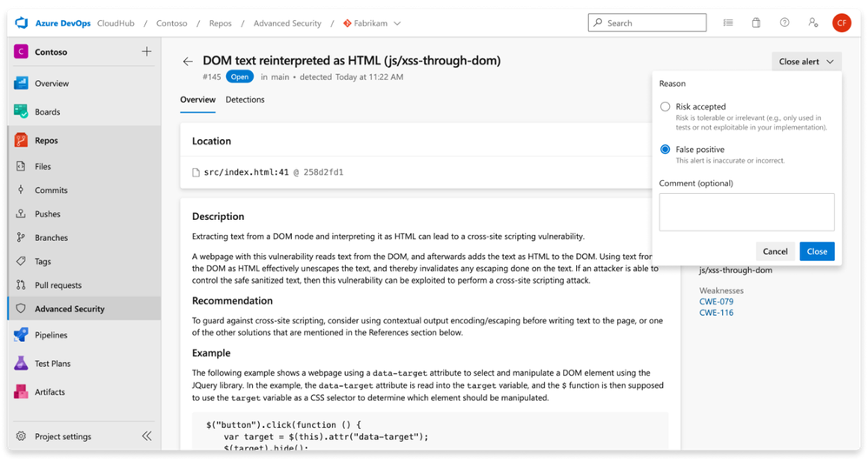Select the False positive radio option
868x461 pixels.
(666, 150)
